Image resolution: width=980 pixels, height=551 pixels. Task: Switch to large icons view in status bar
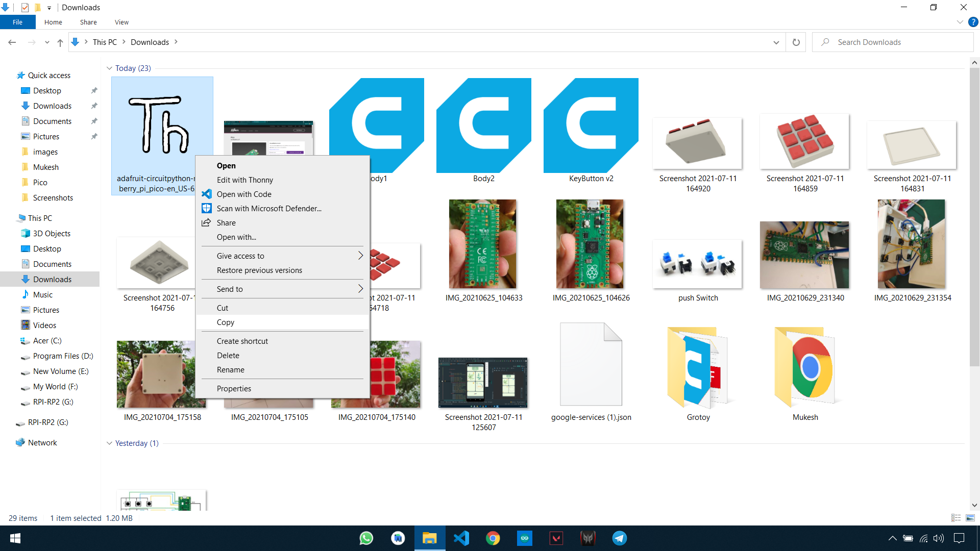[970, 518]
